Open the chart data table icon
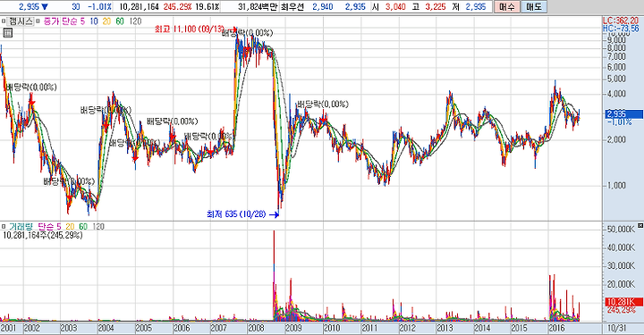The image size is (644, 335). pyautogui.click(x=8, y=33)
